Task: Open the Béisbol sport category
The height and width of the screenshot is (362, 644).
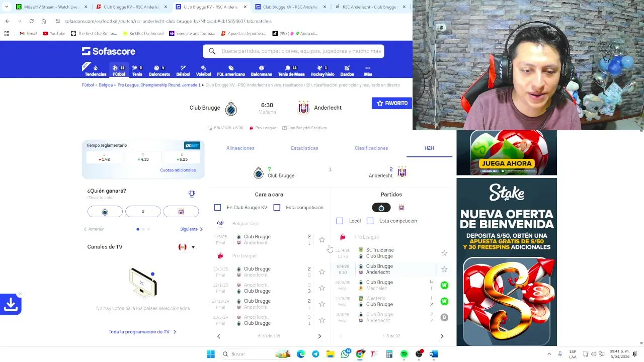Action: [x=183, y=70]
